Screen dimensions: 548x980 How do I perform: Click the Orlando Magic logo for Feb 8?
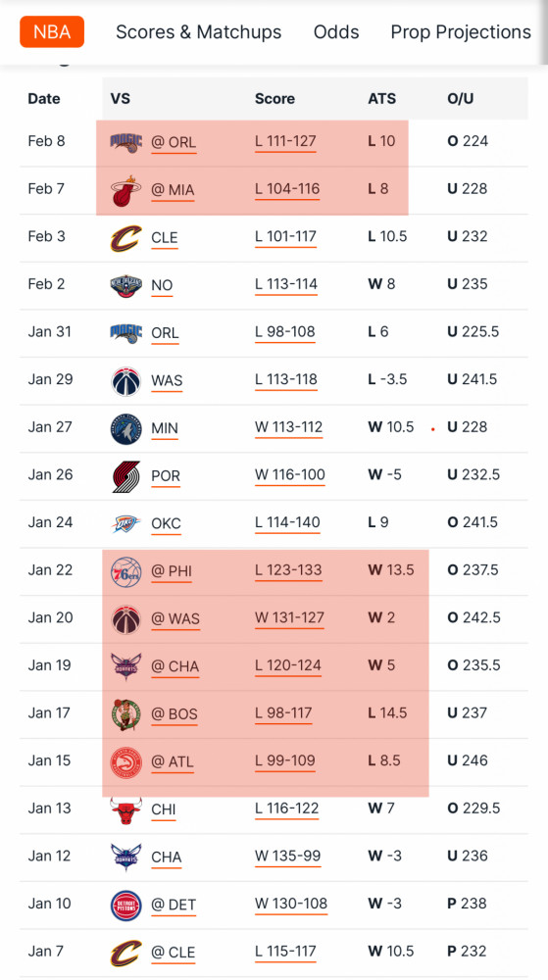click(x=125, y=142)
